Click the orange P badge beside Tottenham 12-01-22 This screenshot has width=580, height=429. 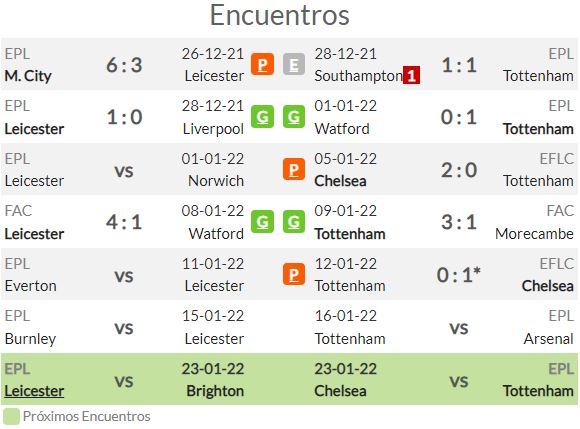coord(294,274)
